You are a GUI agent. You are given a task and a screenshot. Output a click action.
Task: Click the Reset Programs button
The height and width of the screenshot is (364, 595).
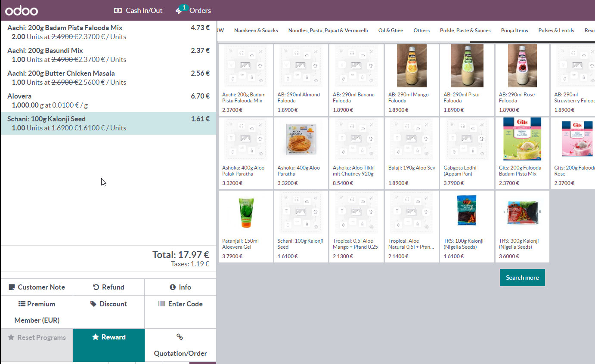pos(37,345)
